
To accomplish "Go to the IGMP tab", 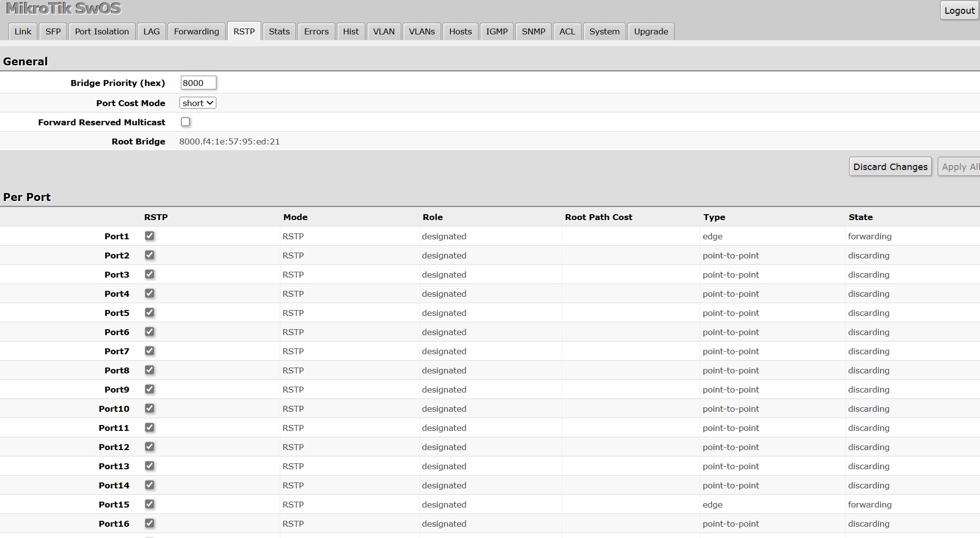I will (x=497, y=31).
